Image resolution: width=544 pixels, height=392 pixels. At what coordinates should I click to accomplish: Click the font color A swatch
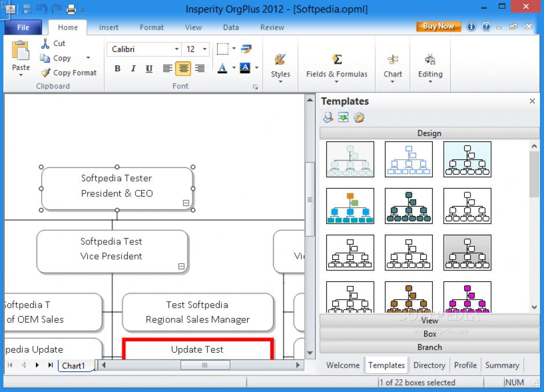tap(222, 68)
